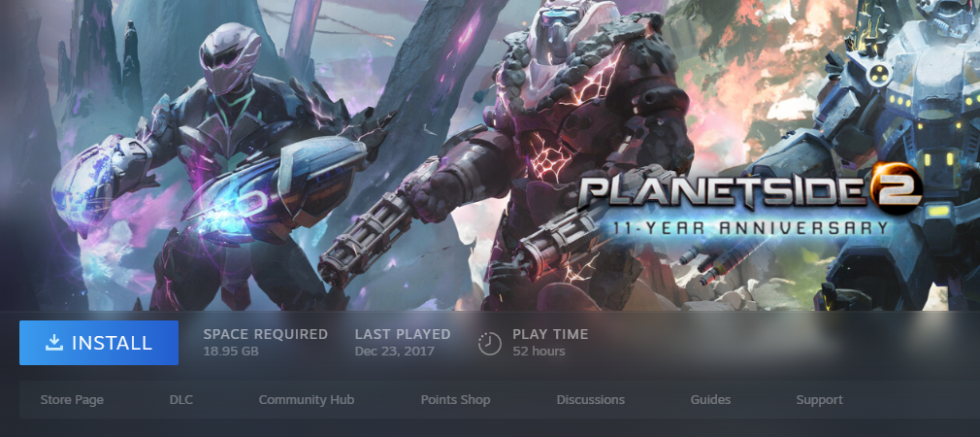The width and height of the screenshot is (980, 437).
Task: Open the Points Shop link
Action: [x=455, y=399]
